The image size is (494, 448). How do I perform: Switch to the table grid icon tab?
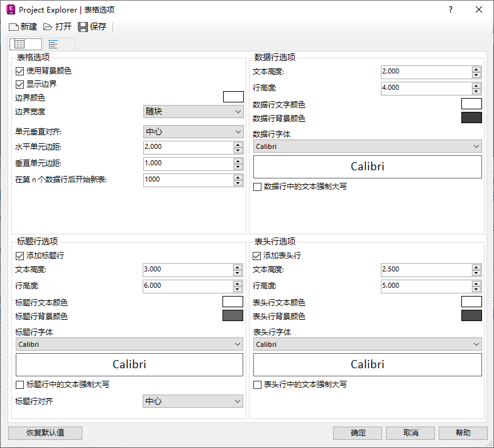point(19,45)
